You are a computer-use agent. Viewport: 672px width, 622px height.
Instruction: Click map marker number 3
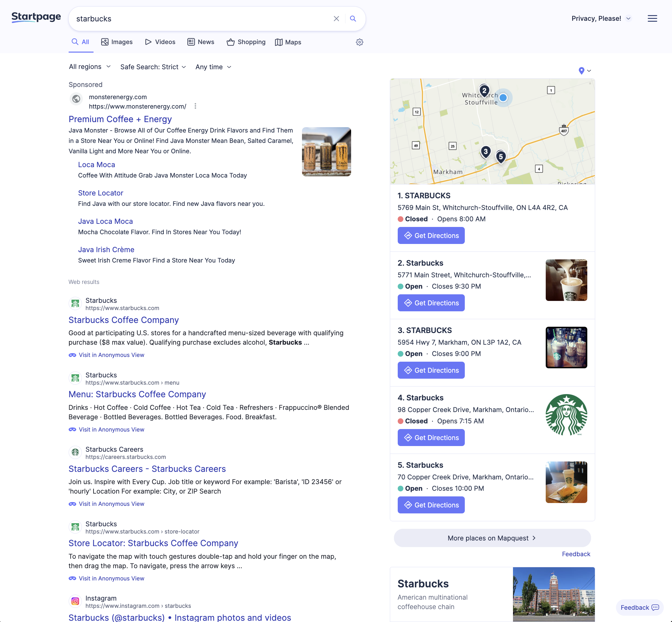pyautogui.click(x=486, y=152)
